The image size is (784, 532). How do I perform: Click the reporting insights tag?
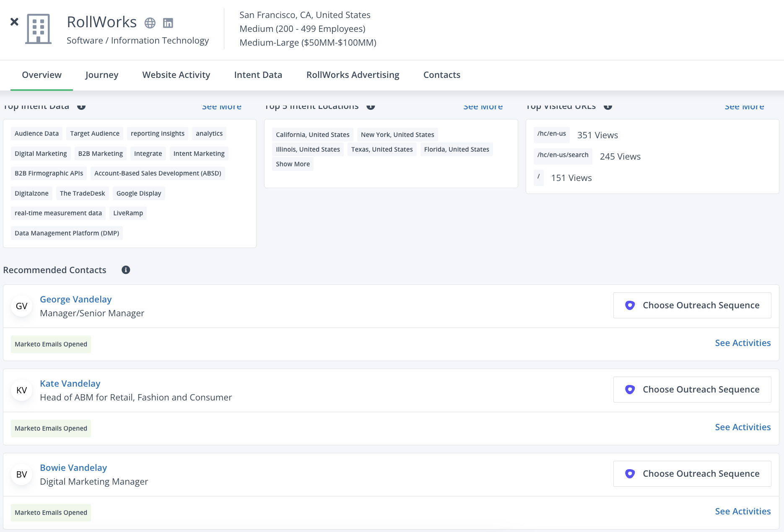[x=158, y=134]
